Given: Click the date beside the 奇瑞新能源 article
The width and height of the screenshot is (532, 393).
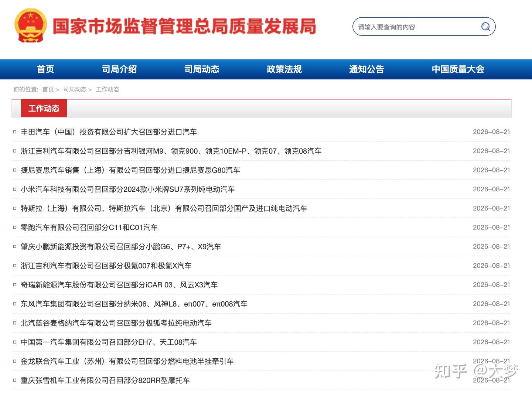Looking at the screenshot, I should [x=491, y=285].
